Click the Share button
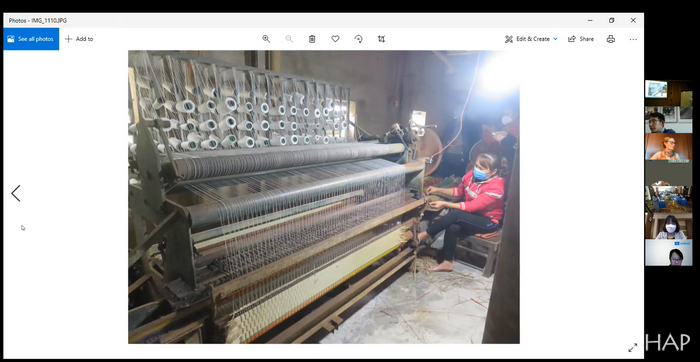700x362 pixels. [581, 39]
